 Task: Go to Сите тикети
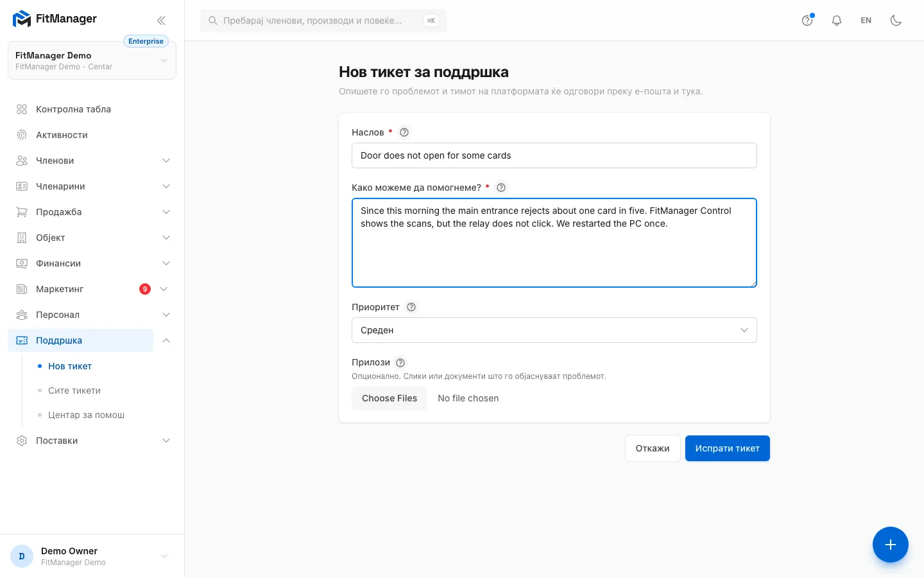pyautogui.click(x=74, y=390)
